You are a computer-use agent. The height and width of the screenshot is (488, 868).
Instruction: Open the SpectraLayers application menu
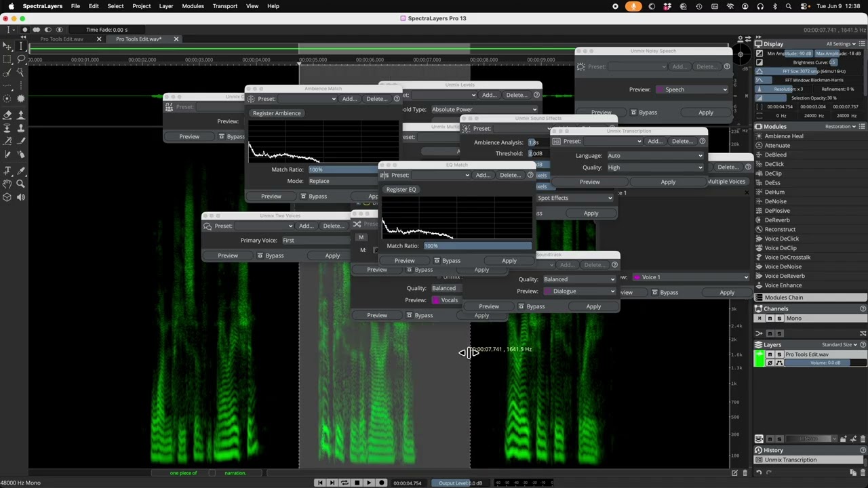pos(42,6)
